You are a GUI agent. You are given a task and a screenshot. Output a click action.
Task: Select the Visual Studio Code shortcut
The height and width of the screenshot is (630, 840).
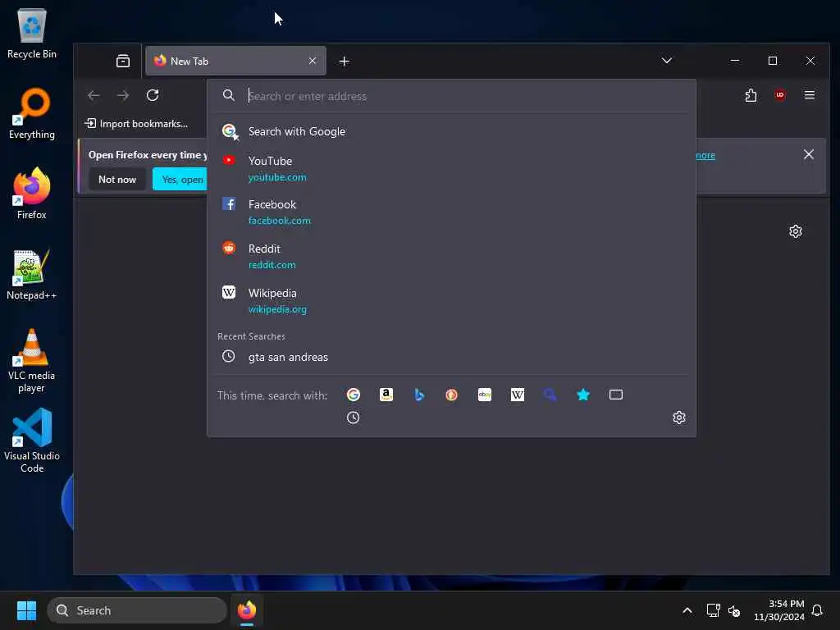coord(32,441)
